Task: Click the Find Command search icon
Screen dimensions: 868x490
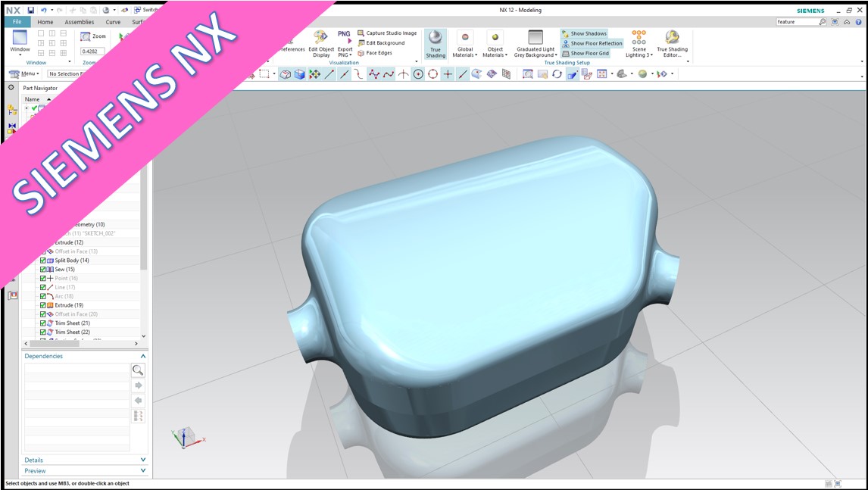Action: [823, 22]
